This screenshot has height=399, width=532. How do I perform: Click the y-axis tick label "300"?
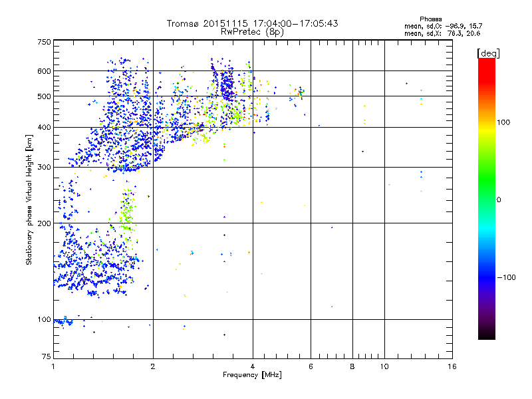pyautogui.click(x=45, y=168)
